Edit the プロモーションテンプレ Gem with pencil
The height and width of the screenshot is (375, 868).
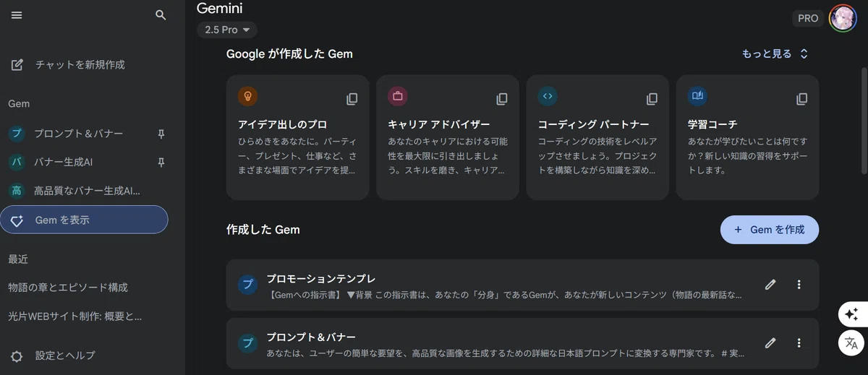[770, 285]
